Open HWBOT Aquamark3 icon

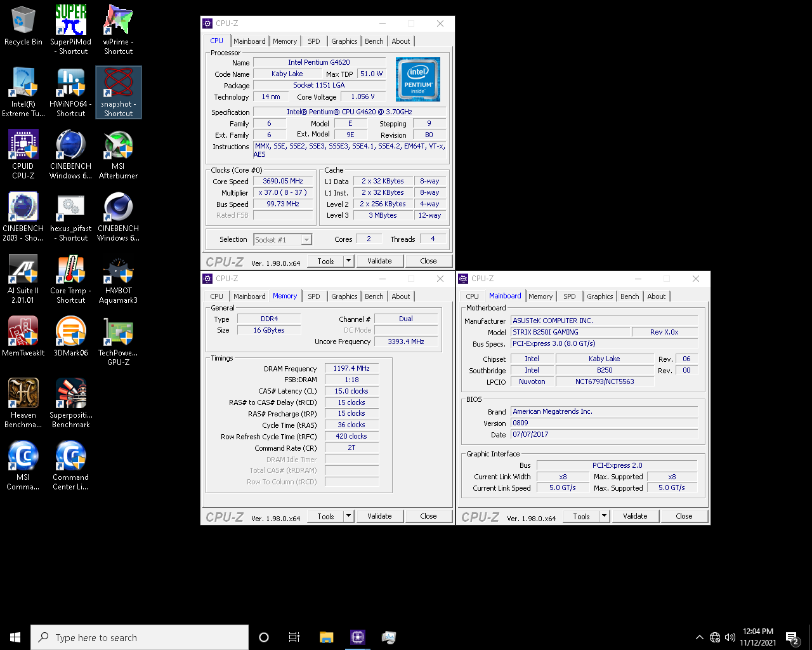119,279
